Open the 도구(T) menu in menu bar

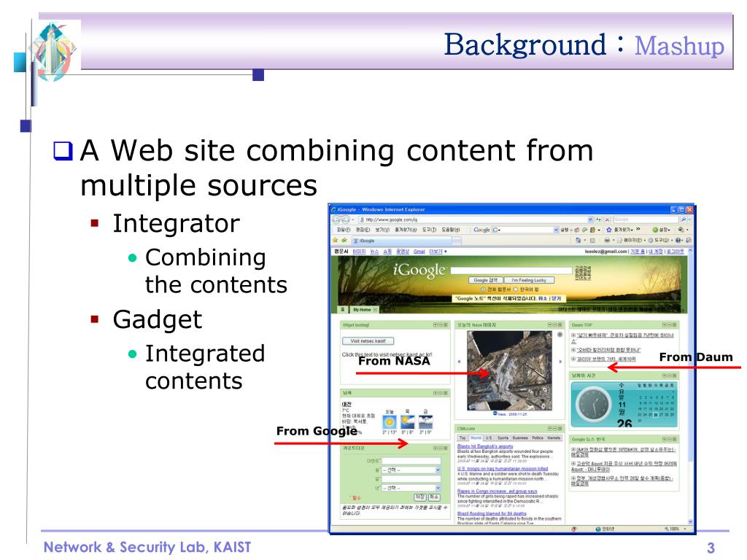[x=429, y=230]
